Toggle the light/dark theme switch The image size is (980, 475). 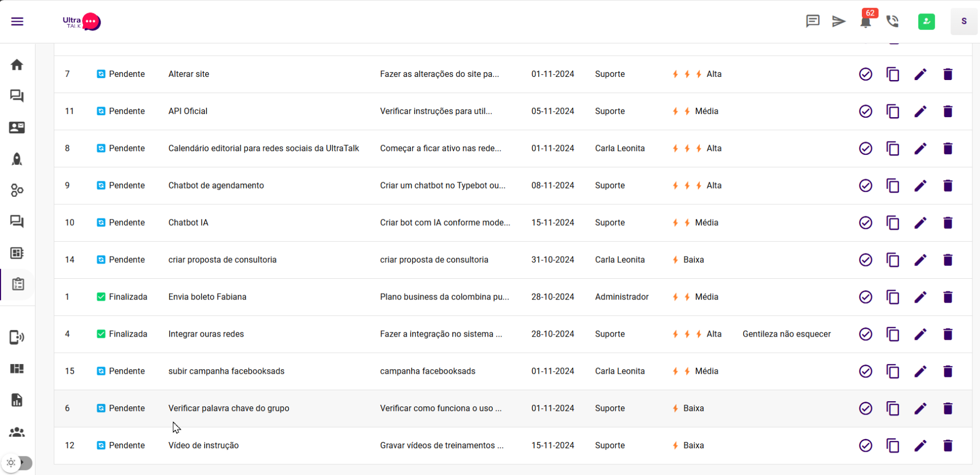17,463
